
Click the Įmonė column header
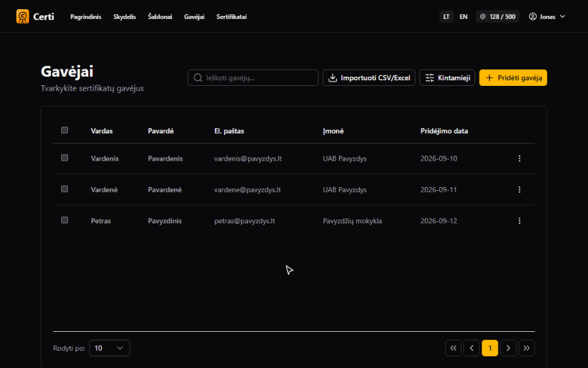point(333,131)
